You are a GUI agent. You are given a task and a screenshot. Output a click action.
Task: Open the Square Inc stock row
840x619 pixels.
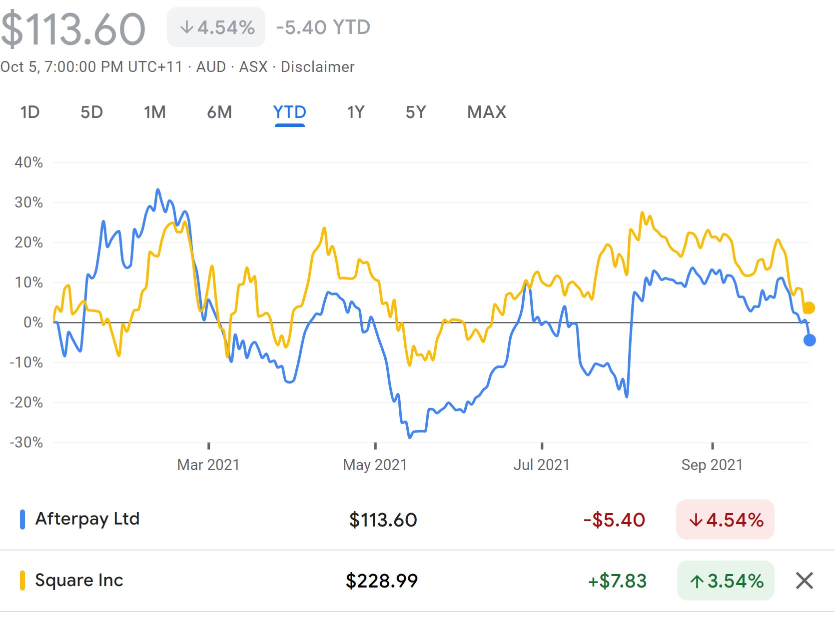(79, 580)
